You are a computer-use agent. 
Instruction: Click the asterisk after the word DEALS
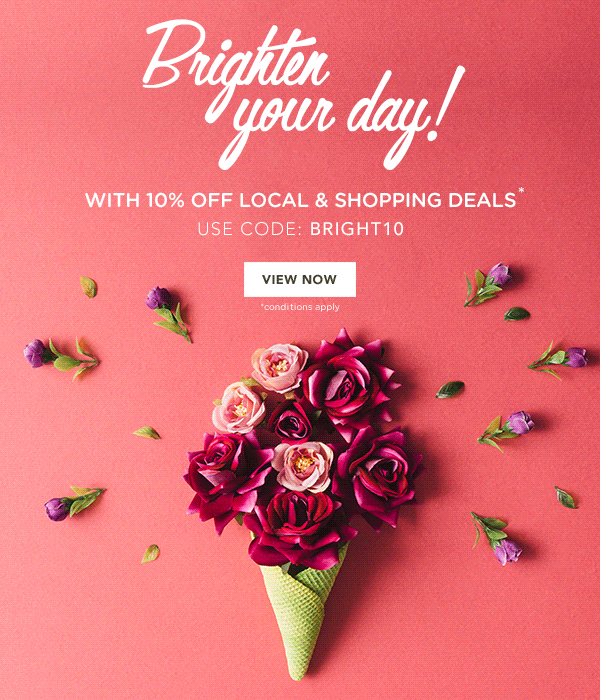click(x=521, y=192)
